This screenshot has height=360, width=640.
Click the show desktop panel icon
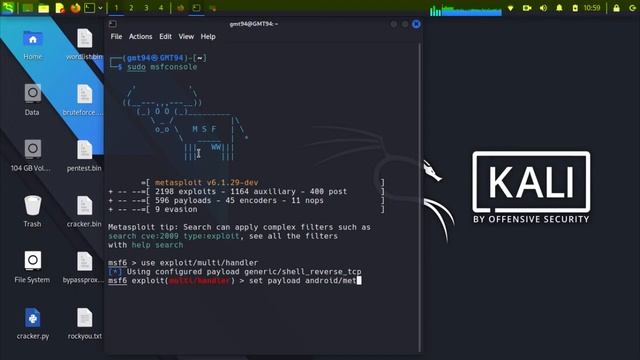(x=27, y=8)
